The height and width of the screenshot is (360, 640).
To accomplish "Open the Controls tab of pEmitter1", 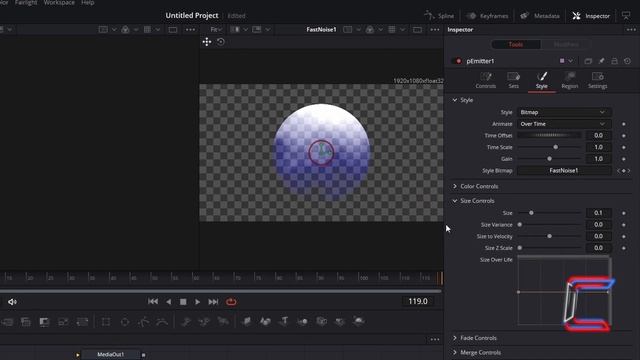I will tap(485, 80).
